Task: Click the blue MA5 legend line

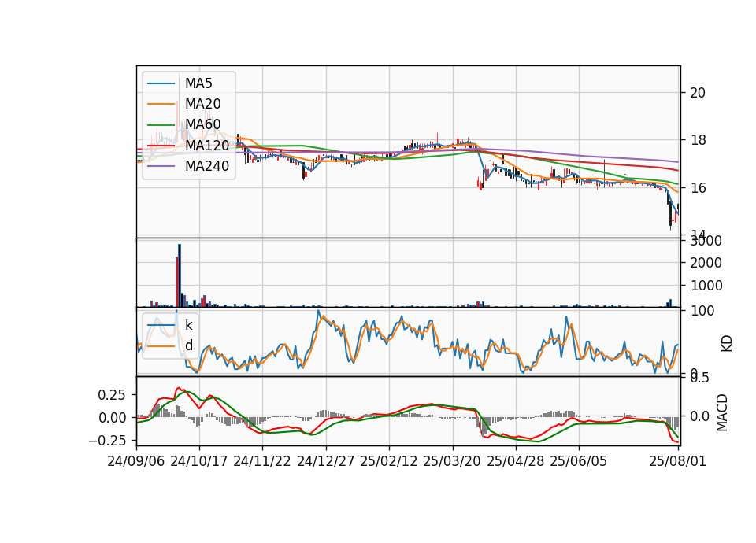Action: point(161,84)
